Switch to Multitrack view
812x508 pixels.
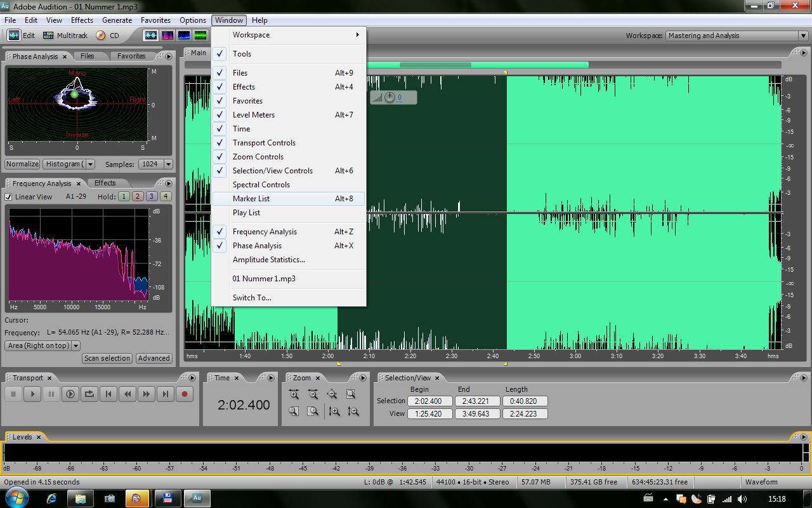65,36
